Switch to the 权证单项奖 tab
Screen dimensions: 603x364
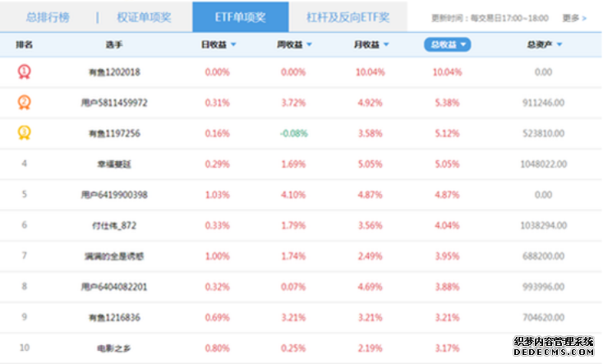click(x=144, y=17)
